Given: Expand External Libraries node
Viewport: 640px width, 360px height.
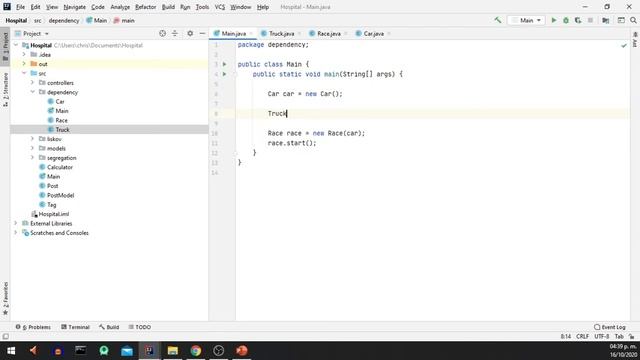Looking at the screenshot, I should (x=16, y=223).
